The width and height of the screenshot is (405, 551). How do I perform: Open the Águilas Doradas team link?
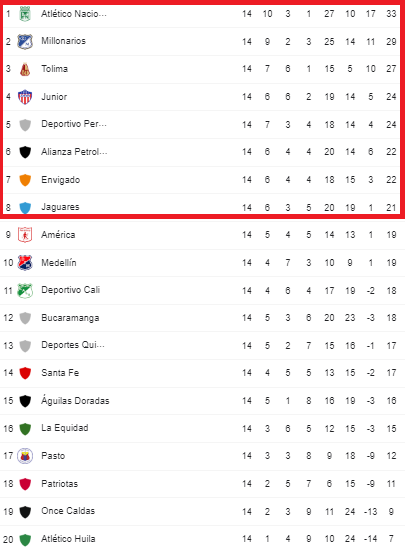pyautogui.click(x=75, y=400)
